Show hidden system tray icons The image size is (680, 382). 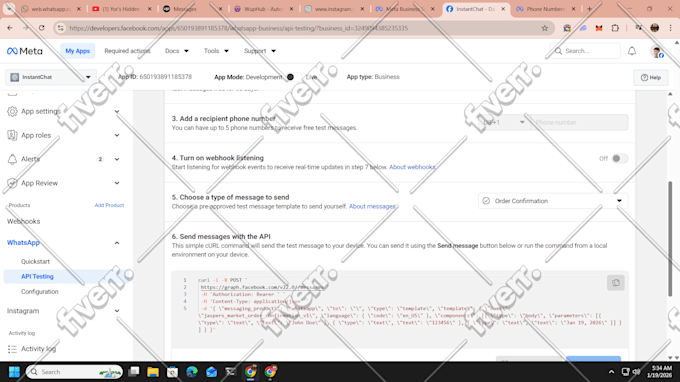pyautogui.click(x=611, y=372)
